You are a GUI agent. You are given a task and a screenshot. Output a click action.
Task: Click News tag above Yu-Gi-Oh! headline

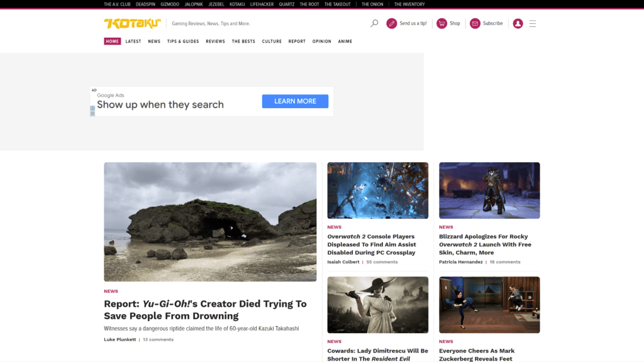click(111, 292)
